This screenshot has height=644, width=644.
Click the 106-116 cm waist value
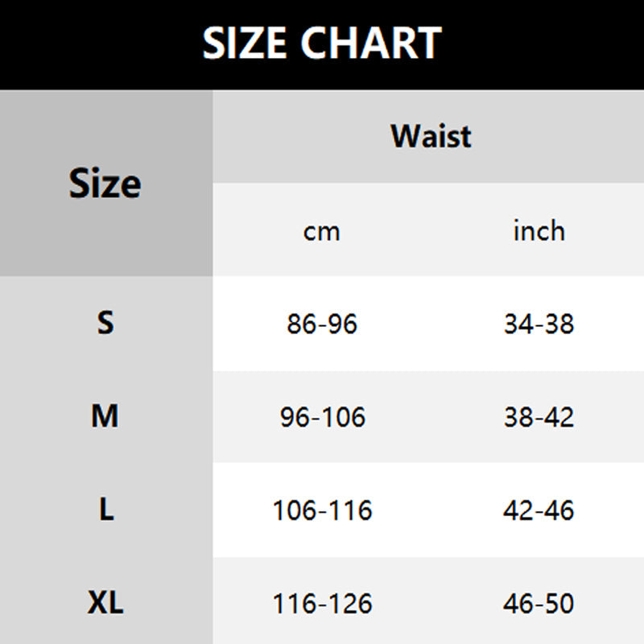322,510
